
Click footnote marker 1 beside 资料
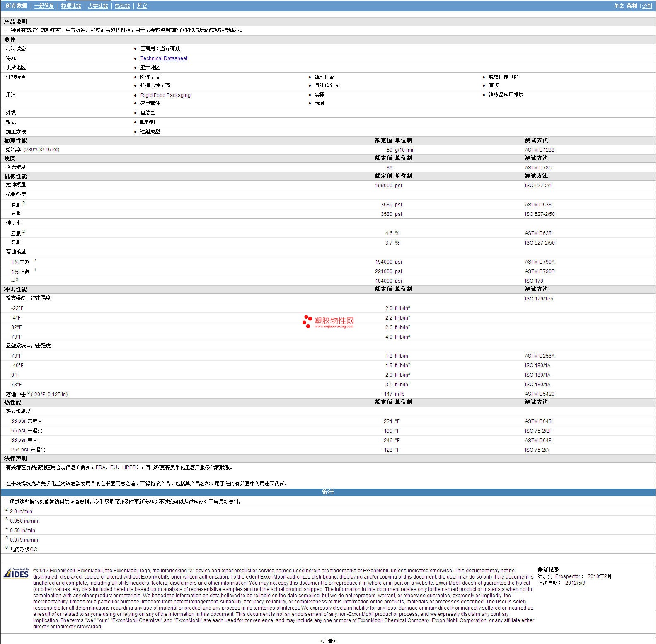click(x=19, y=57)
